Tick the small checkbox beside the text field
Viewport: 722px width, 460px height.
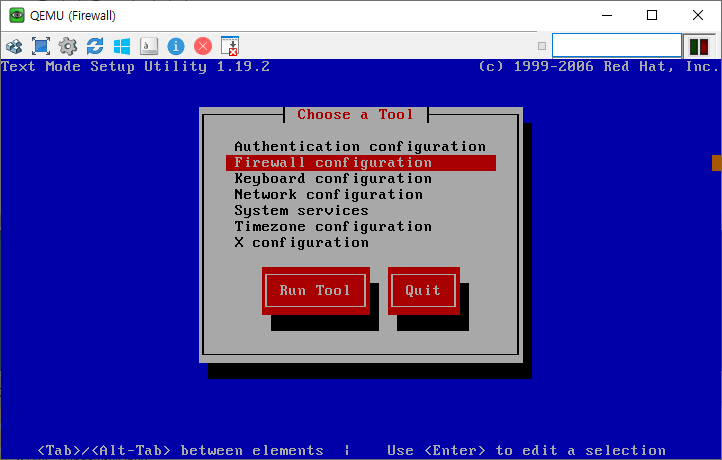[x=542, y=46]
